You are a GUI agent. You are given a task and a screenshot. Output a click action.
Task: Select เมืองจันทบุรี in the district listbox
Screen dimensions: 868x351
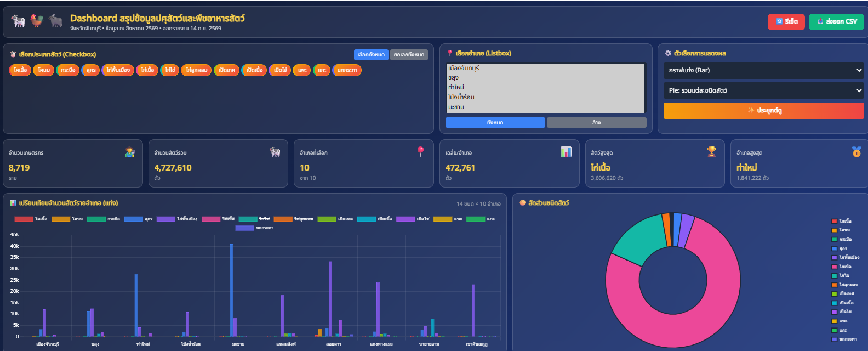coord(546,68)
